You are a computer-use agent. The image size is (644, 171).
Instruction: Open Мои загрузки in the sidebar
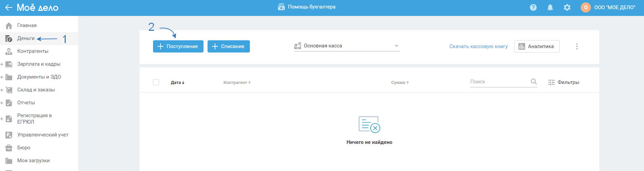pyautogui.click(x=34, y=161)
